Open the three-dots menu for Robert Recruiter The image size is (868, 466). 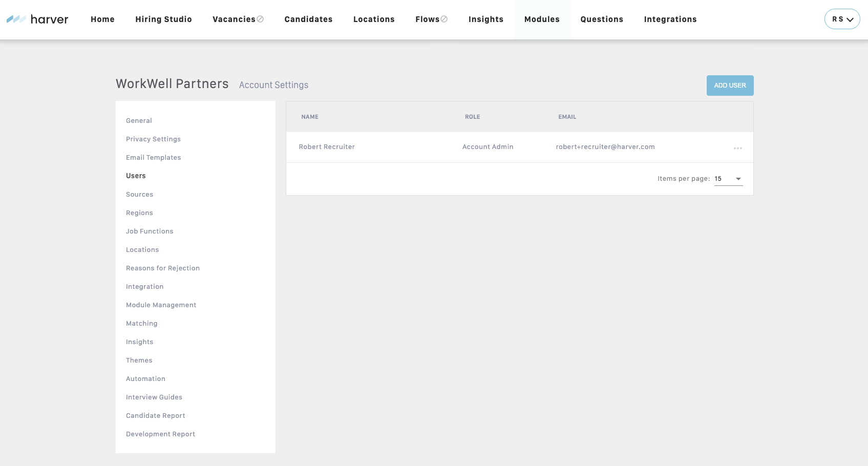click(737, 148)
